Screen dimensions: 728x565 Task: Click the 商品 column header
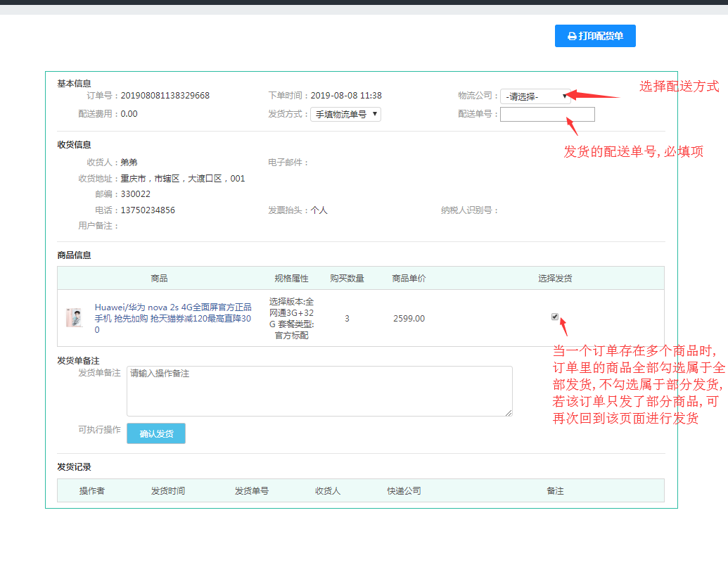pos(159,279)
